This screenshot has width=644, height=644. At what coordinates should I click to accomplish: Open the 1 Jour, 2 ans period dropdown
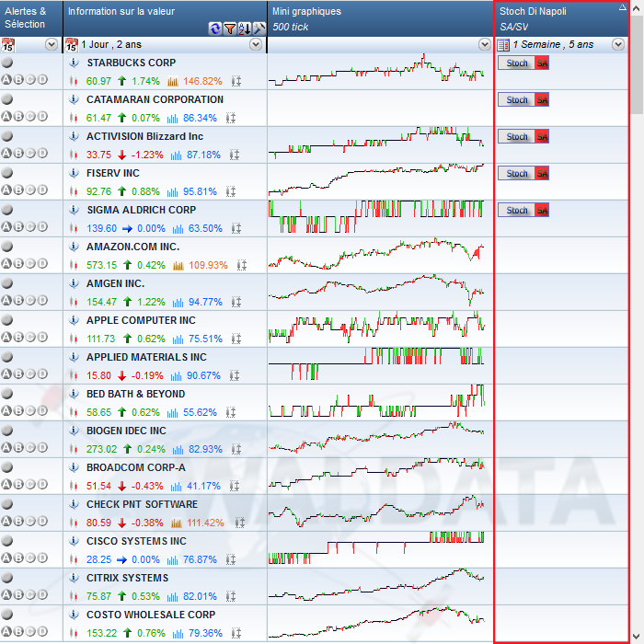click(256, 44)
